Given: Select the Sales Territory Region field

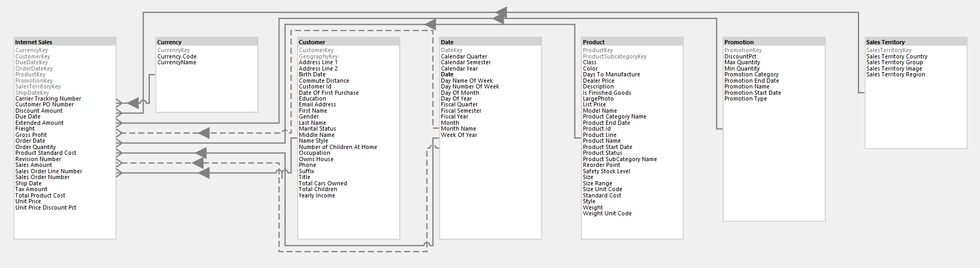Looking at the screenshot, I should (x=895, y=74).
